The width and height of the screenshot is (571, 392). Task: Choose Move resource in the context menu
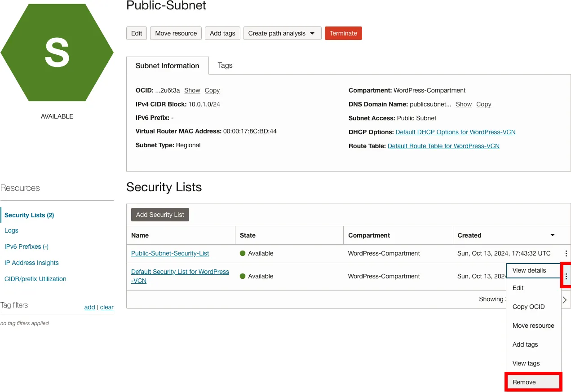coord(533,326)
